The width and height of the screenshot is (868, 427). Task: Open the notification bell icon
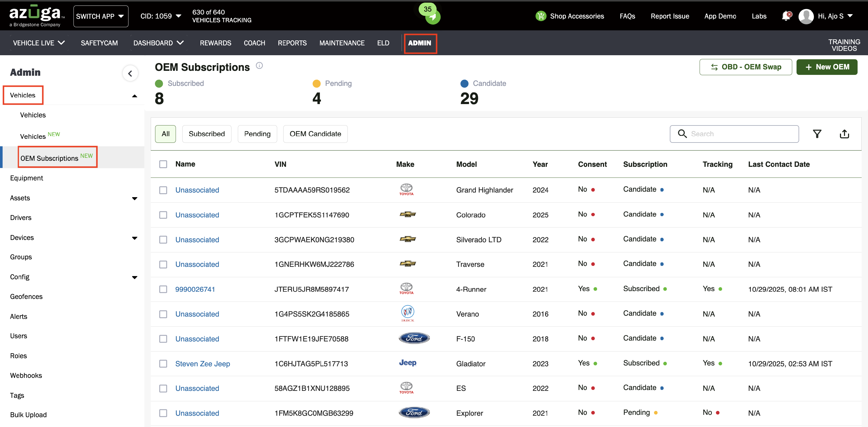point(786,16)
